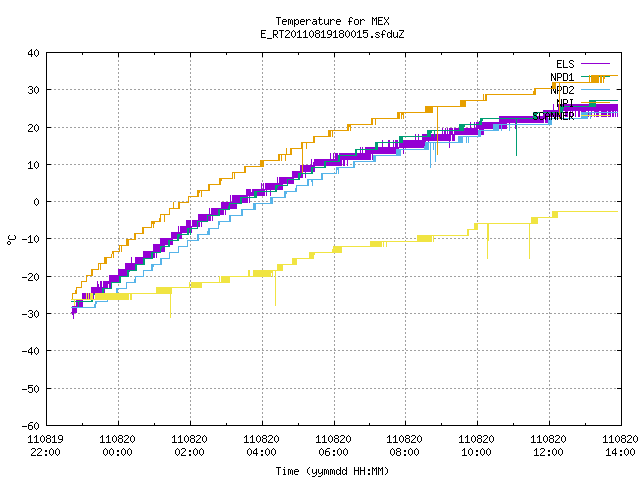The width and height of the screenshot is (640, 480).
Task: Click the y-axis value 10
Action: tap(33, 165)
